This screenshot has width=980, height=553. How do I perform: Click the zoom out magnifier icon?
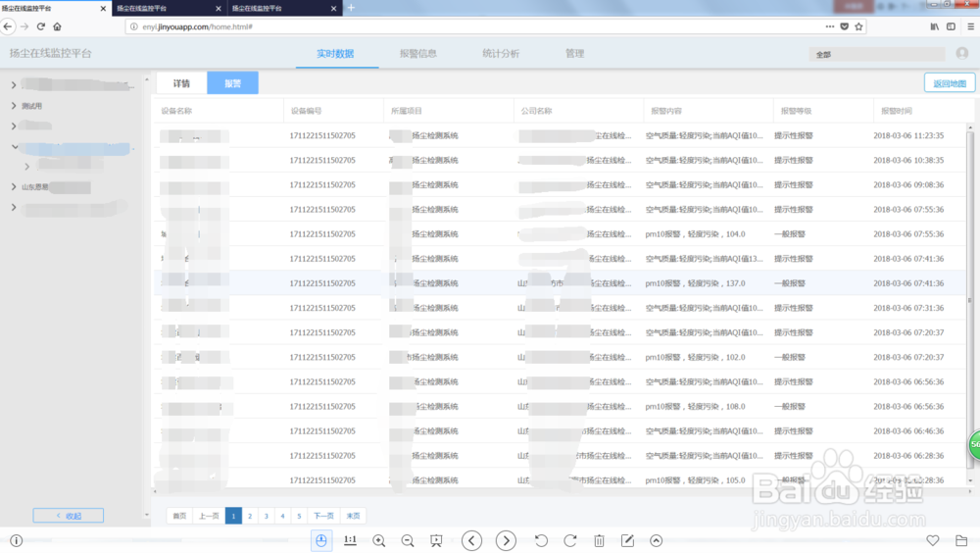click(x=408, y=541)
